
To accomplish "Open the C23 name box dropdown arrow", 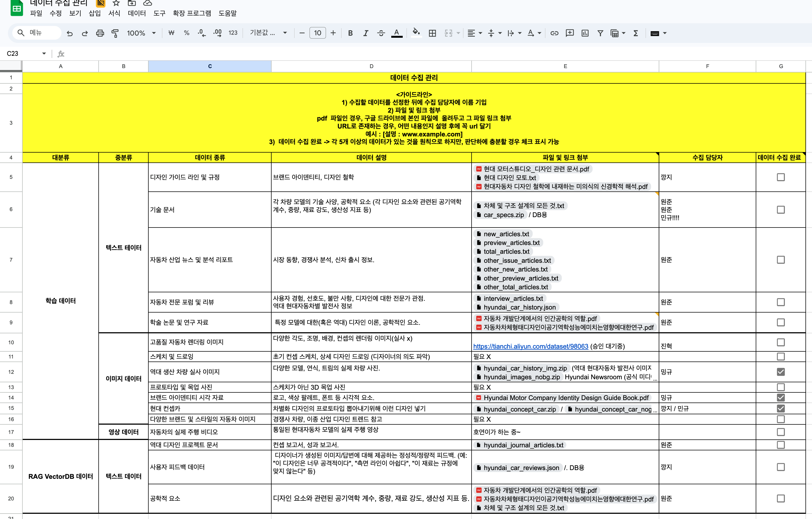I will [44, 54].
